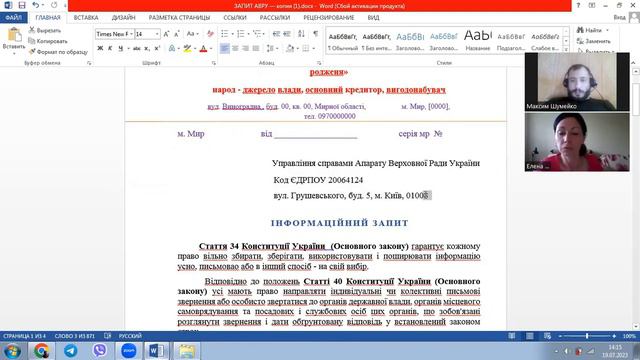This screenshot has height=360, width=640.
Task: Decrease font size with the shrink-font icon
Action: coord(177,34)
